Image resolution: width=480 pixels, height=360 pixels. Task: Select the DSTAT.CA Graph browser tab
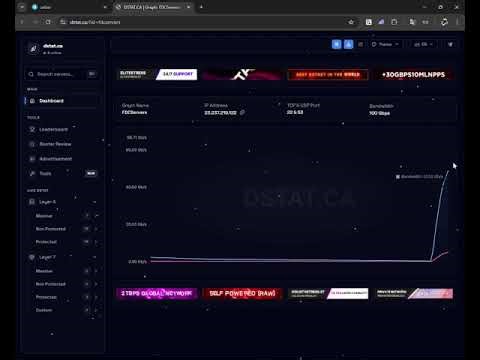coord(152,7)
